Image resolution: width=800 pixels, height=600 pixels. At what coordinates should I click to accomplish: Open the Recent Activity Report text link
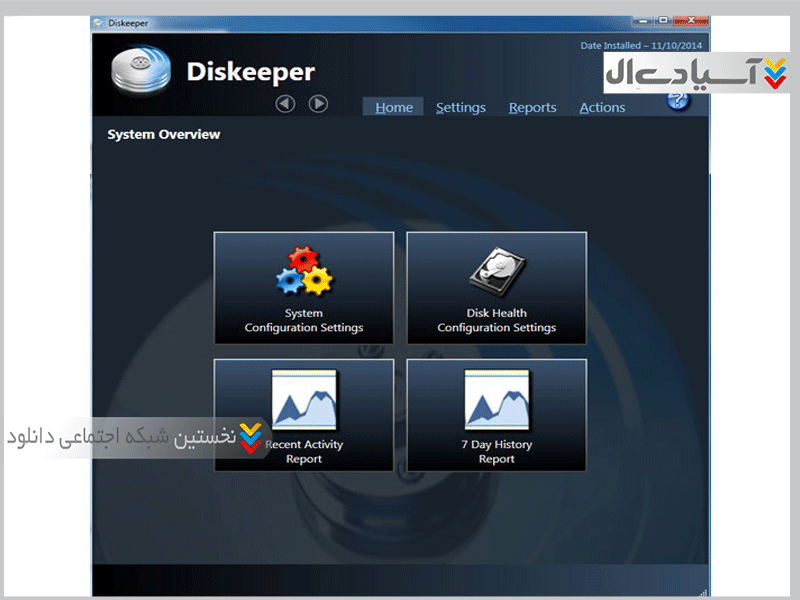click(x=304, y=452)
